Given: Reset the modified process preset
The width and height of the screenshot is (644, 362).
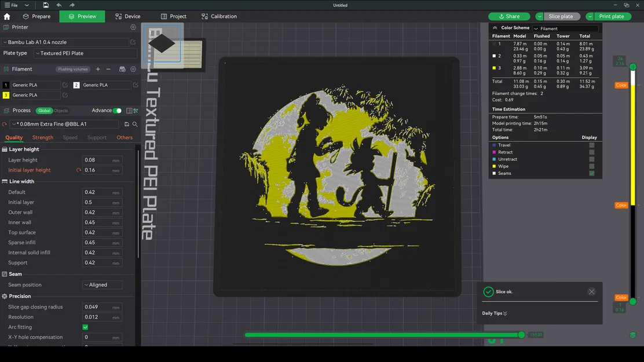Looking at the screenshot, I should click(5, 124).
